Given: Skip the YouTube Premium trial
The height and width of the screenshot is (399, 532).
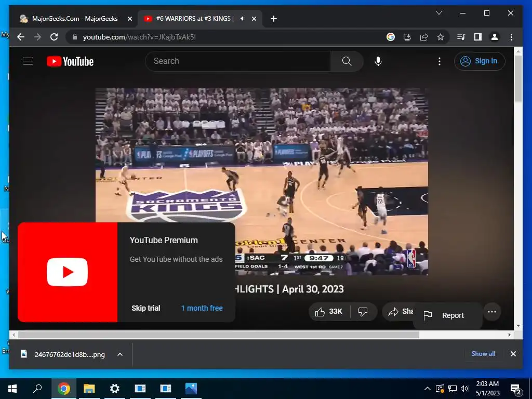Looking at the screenshot, I should [146, 308].
